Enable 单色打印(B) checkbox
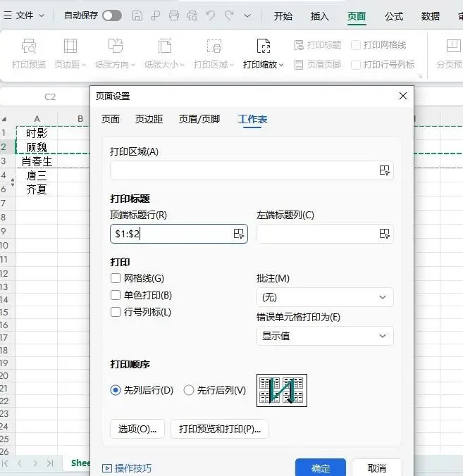Viewport: 463px width, 476px height. point(116,295)
